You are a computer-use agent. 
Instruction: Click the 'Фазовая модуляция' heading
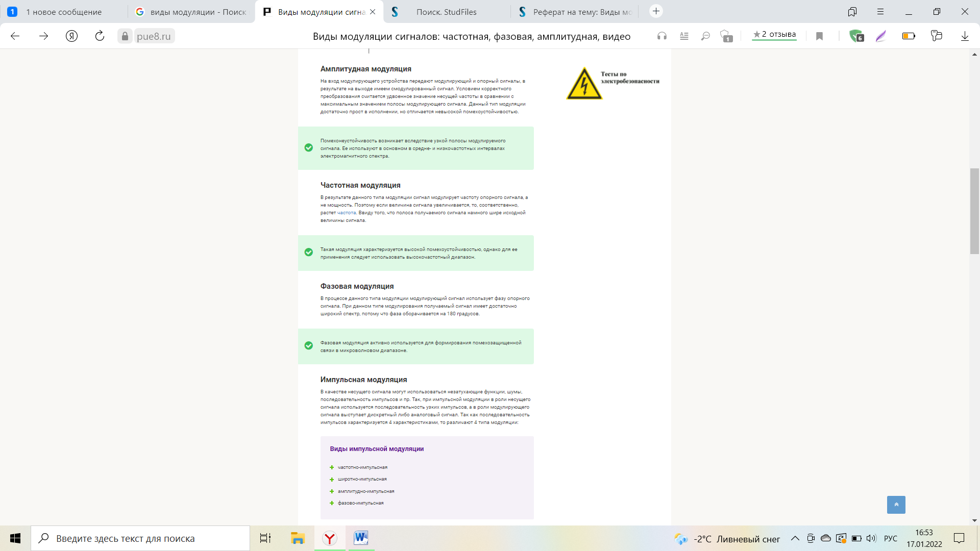point(357,286)
